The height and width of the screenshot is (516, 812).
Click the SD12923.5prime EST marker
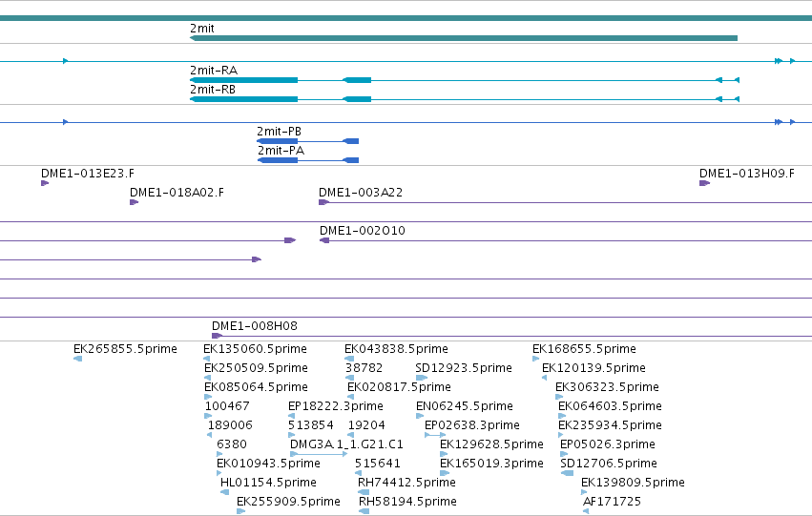(422, 378)
